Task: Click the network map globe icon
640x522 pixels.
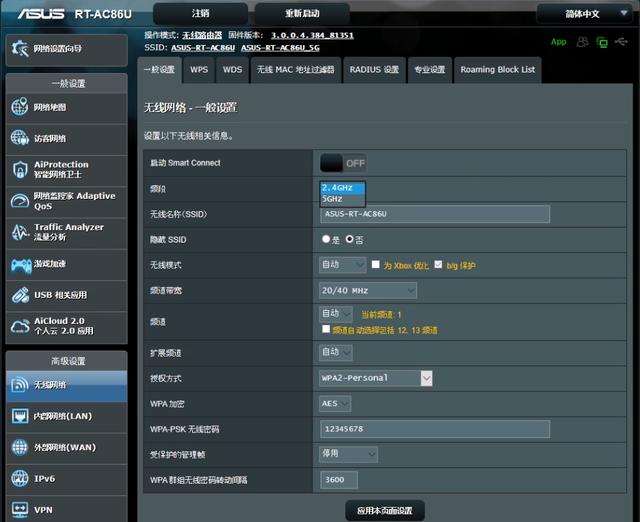Action: point(20,107)
